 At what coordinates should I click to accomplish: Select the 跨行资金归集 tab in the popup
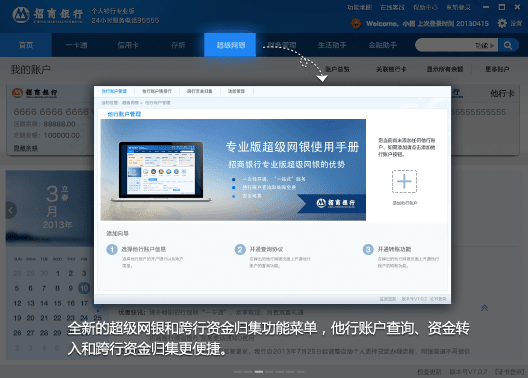click(x=200, y=91)
